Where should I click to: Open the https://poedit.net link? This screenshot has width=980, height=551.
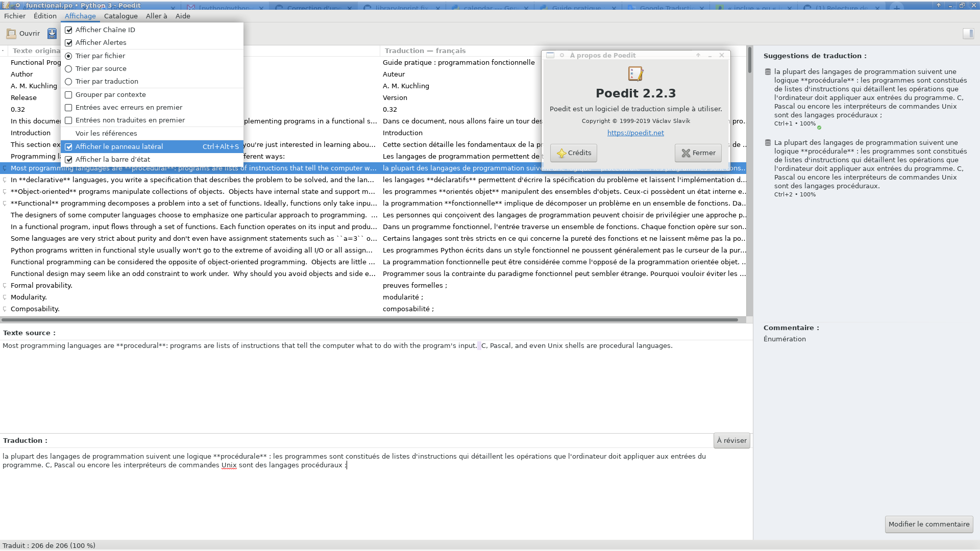(635, 133)
